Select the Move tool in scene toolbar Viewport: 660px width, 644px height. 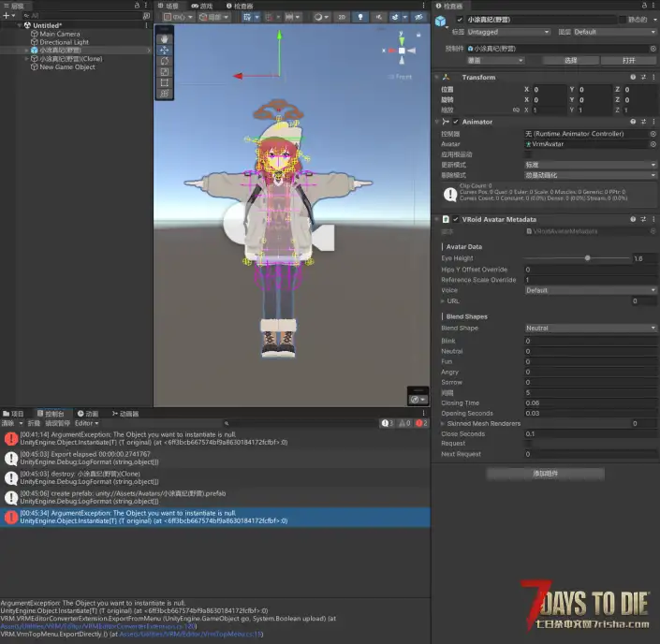pyautogui.click(x=165, y=51)
